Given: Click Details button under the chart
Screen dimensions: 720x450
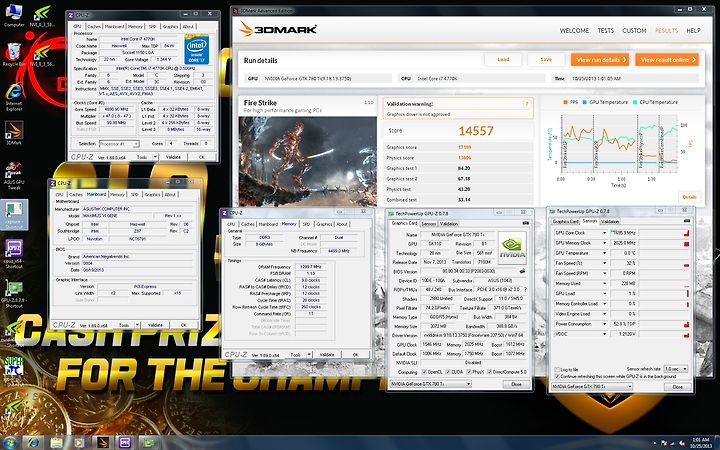Looking at the screenshot, I should [689, 197].
